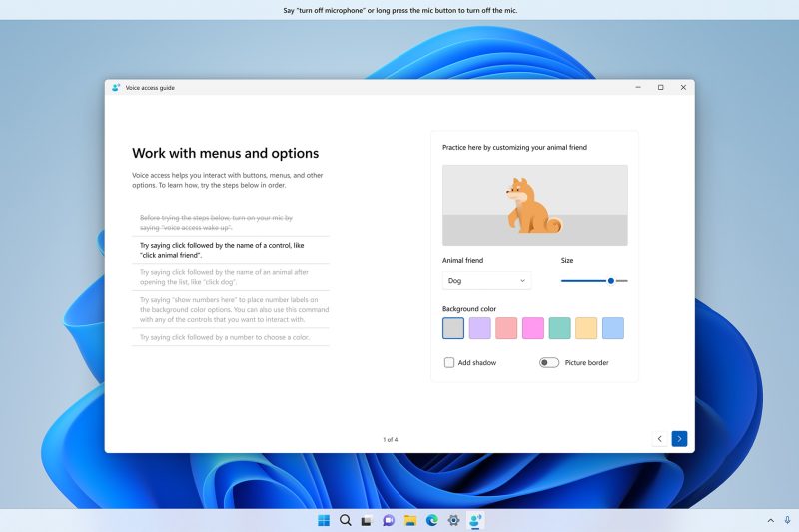Screen dimensions: 799x532
Task: Open the Windows Start menu
Action: (x=324, y=520)
